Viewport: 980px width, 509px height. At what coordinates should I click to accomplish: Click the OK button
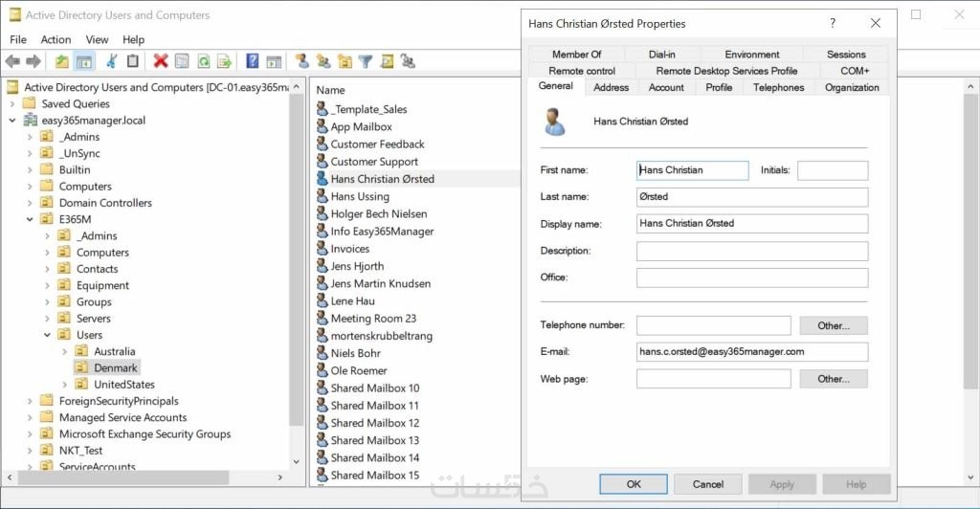(x=634, y=484)
